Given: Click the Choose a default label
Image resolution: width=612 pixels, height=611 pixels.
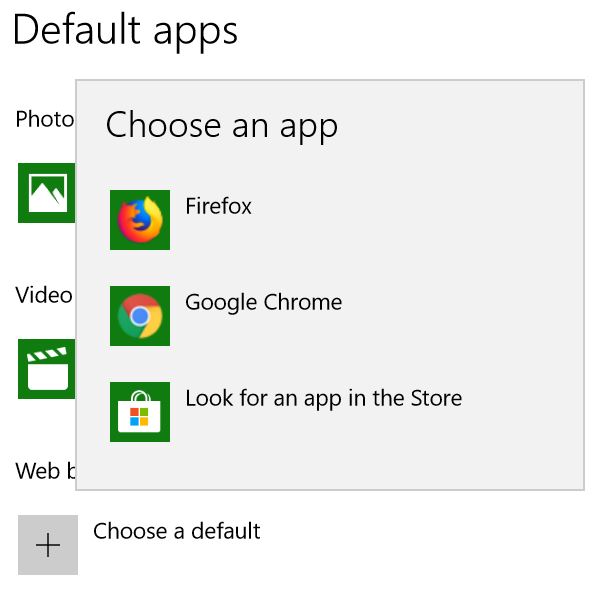Looking at the screenshot, I should tap(177, 531).
